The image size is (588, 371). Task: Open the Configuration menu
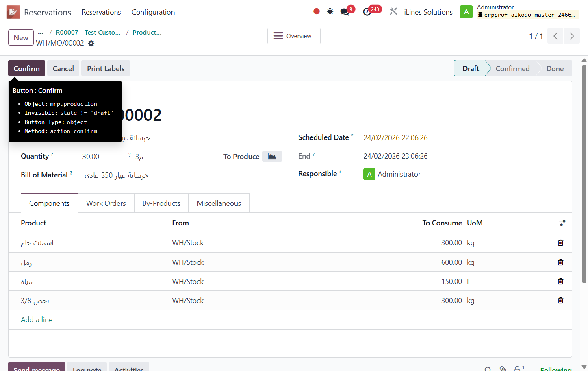pos(153,12)
